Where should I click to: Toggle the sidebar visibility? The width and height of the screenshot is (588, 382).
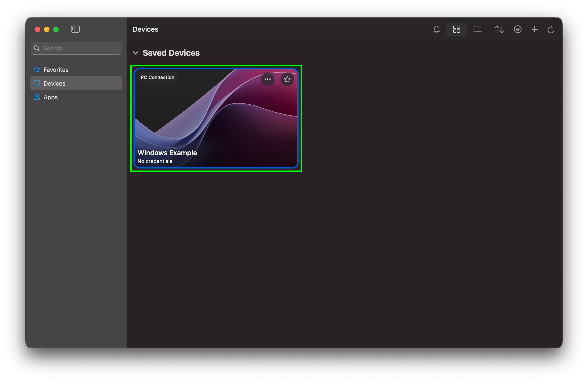pyautogui.click(x=75, y=29)
